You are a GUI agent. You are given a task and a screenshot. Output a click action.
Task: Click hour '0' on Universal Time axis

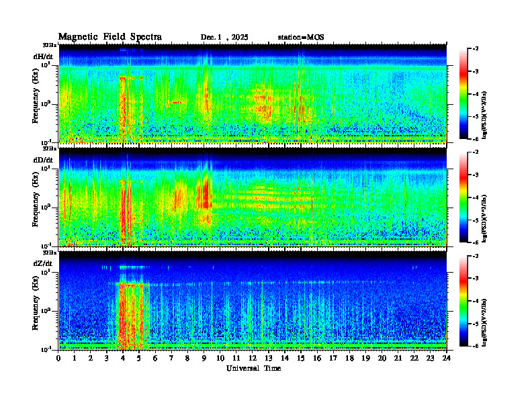click(58, 358)
